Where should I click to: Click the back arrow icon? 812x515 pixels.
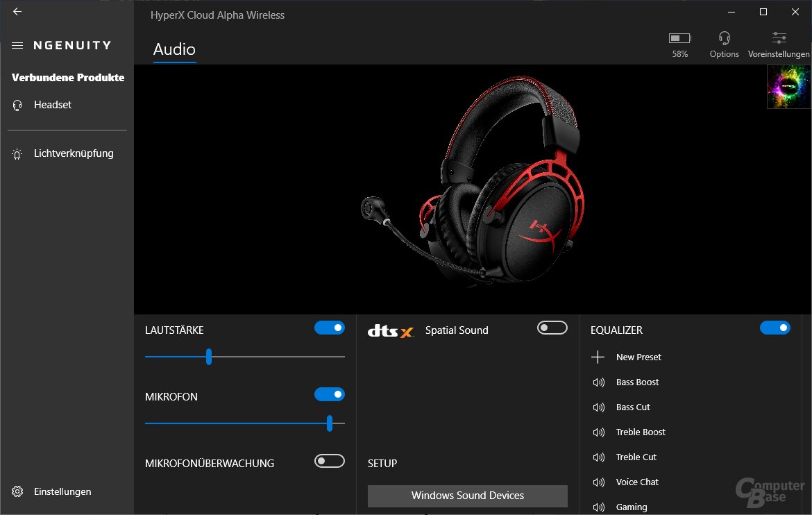[x=17, y=12]
